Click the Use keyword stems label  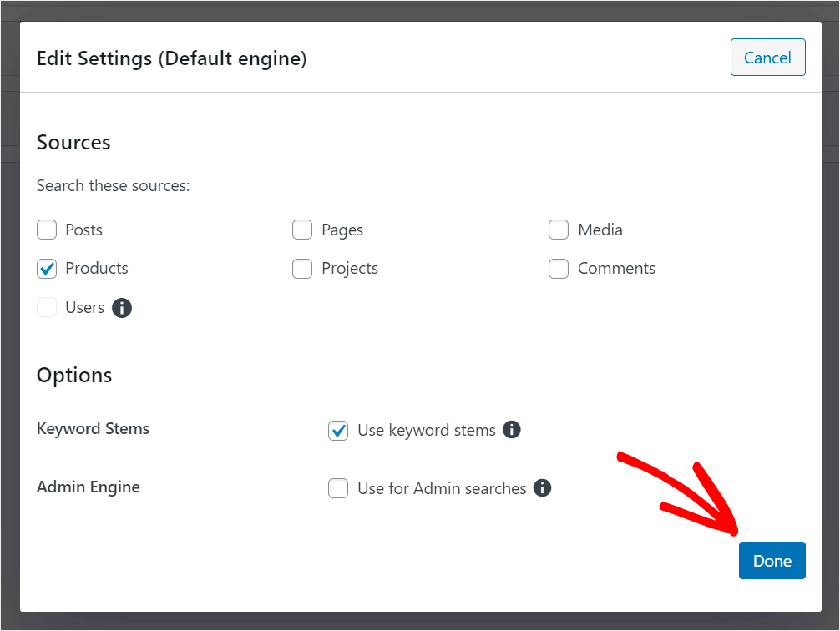427,430
